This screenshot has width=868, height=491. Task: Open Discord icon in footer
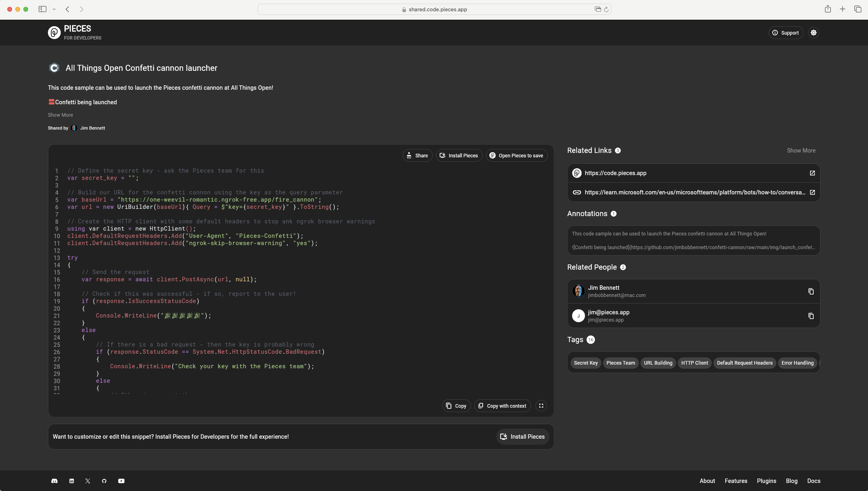(x=54, y=481)
